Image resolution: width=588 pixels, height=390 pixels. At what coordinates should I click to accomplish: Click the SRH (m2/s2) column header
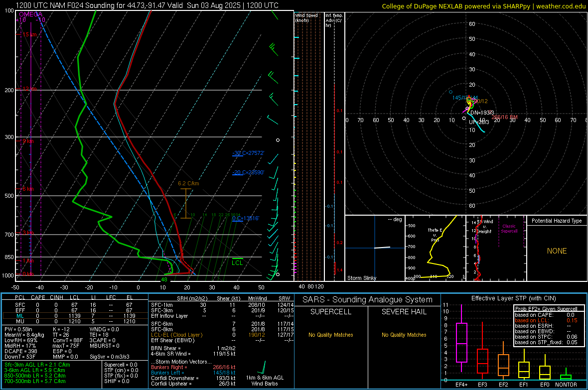point(192,298)
